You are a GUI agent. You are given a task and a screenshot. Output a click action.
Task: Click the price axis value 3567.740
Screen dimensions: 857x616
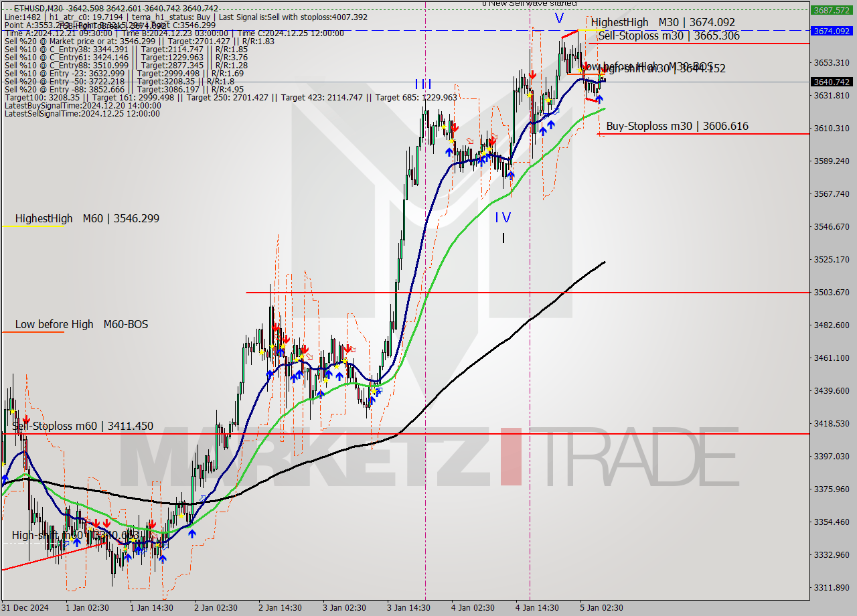pos(831,194)
